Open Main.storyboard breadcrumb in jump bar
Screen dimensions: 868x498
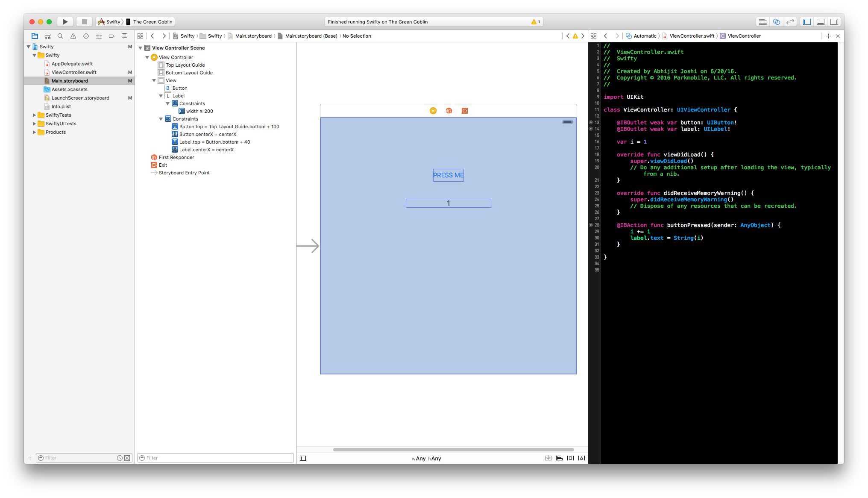tap(250, 36)
